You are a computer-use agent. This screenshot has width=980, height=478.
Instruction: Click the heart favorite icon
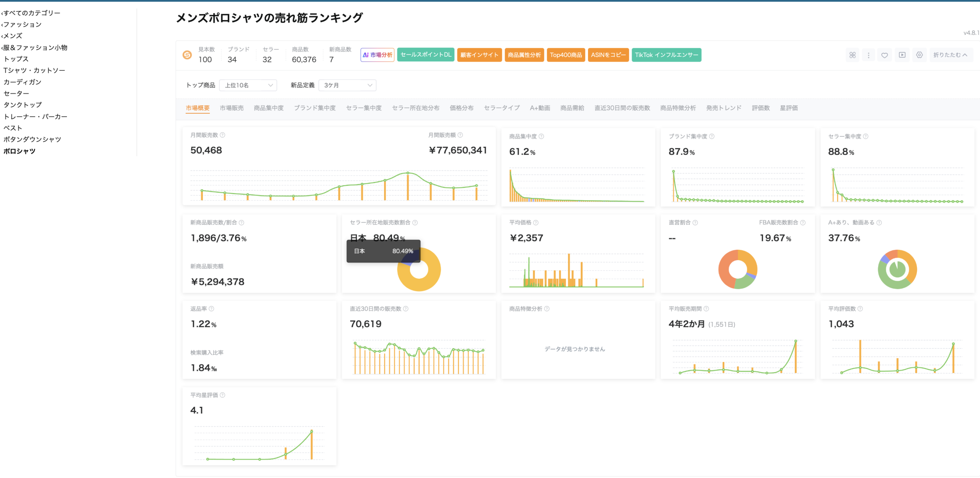tap(885, 55)
